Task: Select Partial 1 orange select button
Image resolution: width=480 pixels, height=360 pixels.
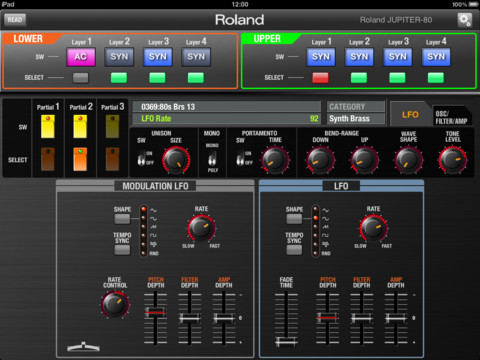Action: click(x=48, y=159)
